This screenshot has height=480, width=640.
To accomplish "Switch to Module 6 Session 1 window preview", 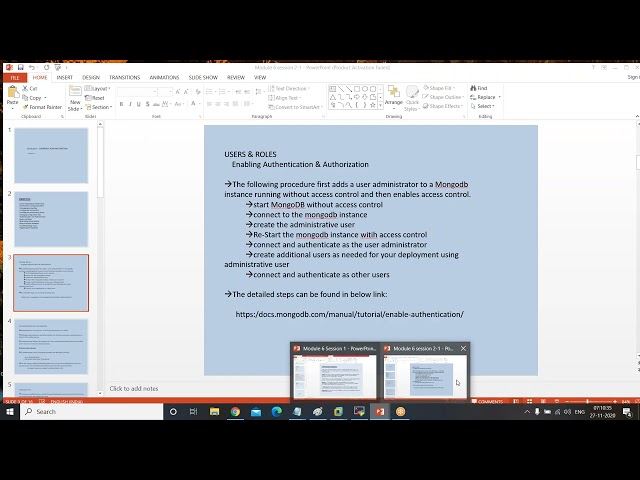I will pos(335,371).
